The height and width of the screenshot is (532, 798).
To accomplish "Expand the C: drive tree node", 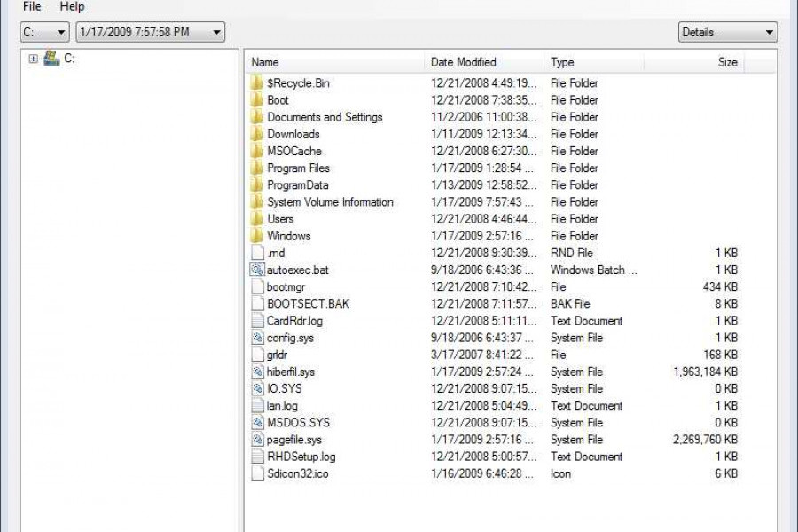I will (x=33, y=59).
